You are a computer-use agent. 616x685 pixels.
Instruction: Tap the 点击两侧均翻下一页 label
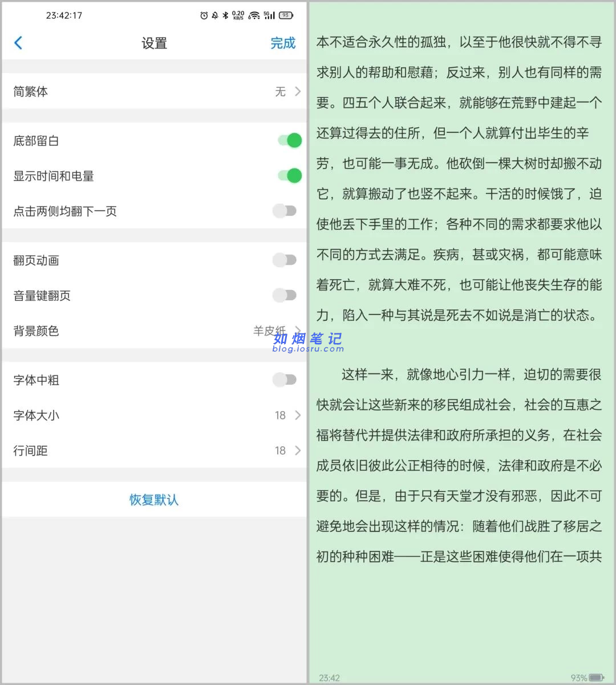click(x=65, y=211)
